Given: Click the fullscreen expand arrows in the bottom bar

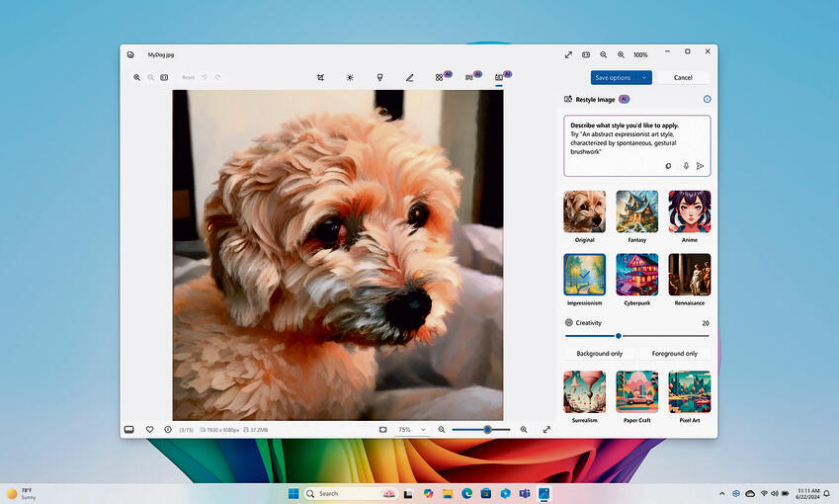Looking at the screenshot, I should (x=546, y=430).
